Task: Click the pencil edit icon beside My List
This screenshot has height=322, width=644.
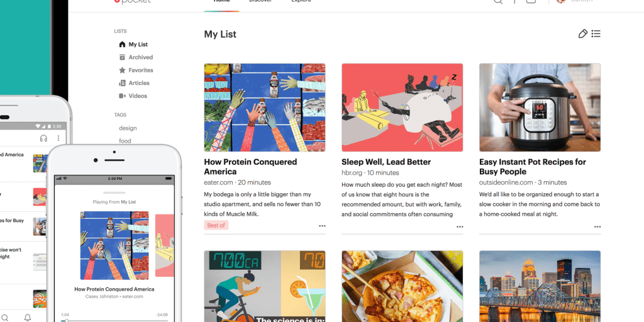Action: (582, 34)
